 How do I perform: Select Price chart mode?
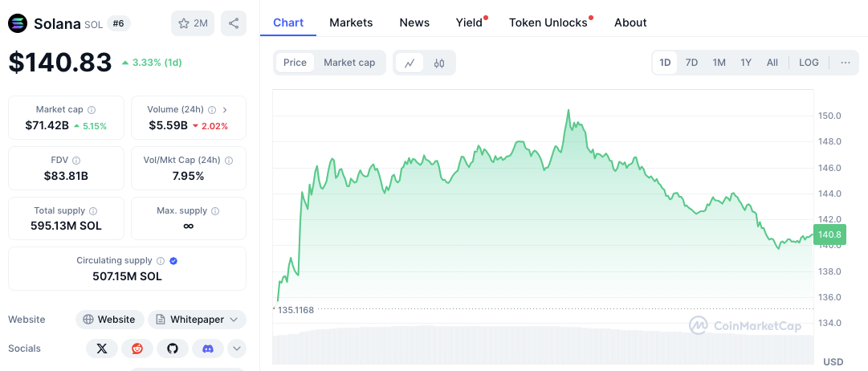coord(295,63)
